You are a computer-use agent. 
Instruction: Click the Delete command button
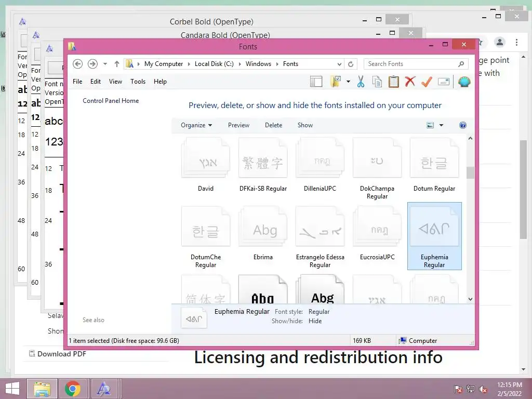coord(273,125)
